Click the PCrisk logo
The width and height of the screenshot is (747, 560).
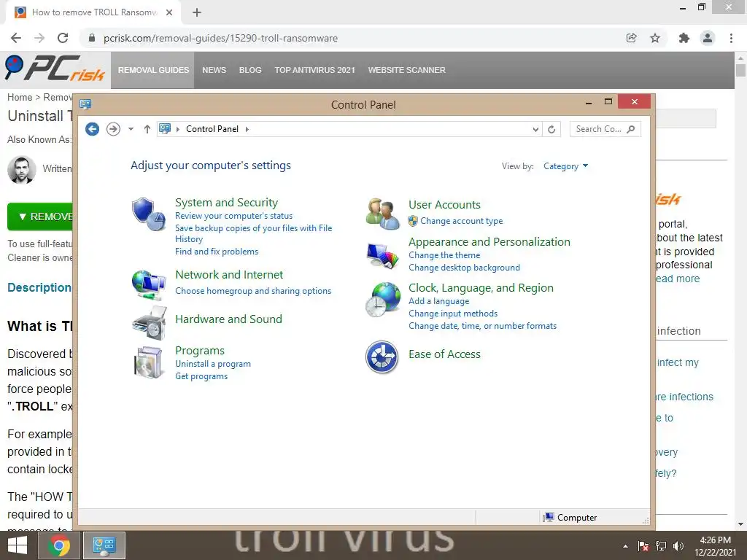click(55, 69)
